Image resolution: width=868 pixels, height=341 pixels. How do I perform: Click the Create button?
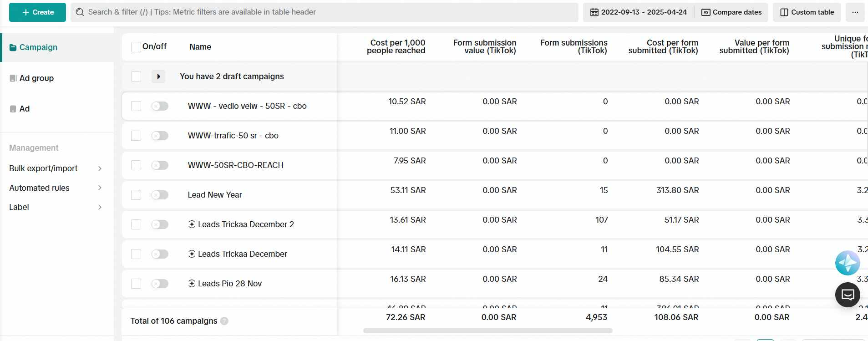pyautogui.click(x=37, y=12)
